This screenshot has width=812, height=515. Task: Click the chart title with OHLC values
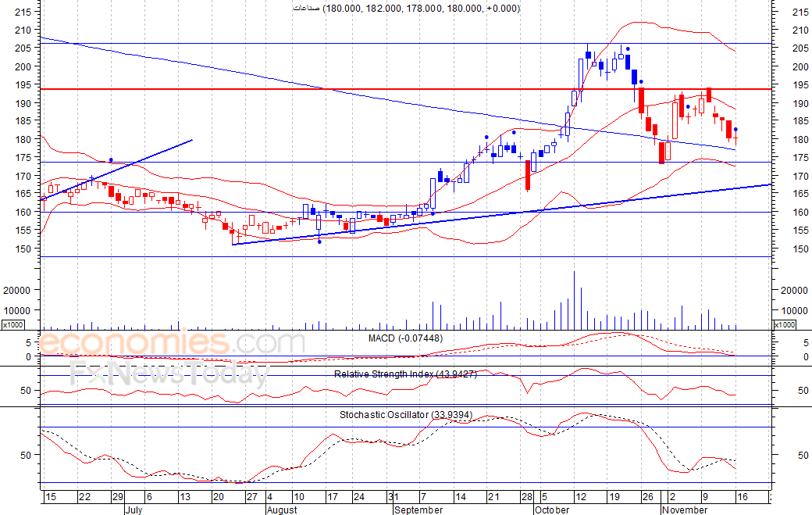(405, 9)
